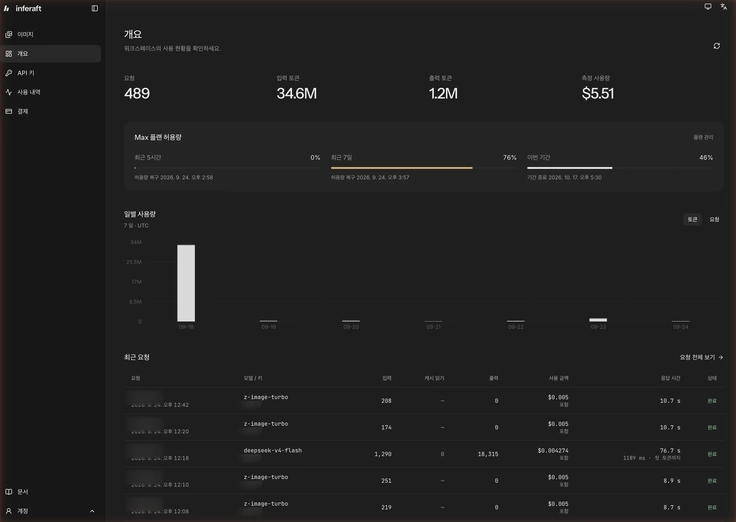Click the inferaft brand name

pyautogui.click(x=28, y=8)
